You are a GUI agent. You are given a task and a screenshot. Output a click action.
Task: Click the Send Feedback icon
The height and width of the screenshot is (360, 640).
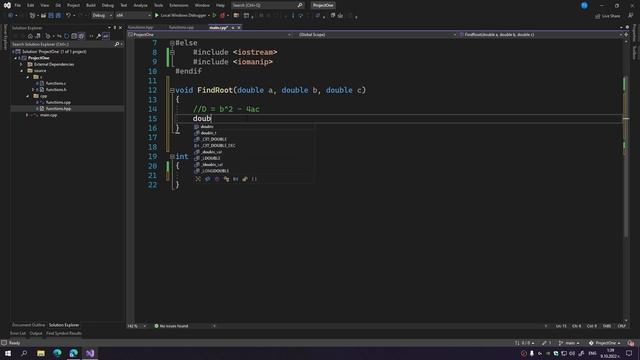pyautogui.click(x=631, y=16)
